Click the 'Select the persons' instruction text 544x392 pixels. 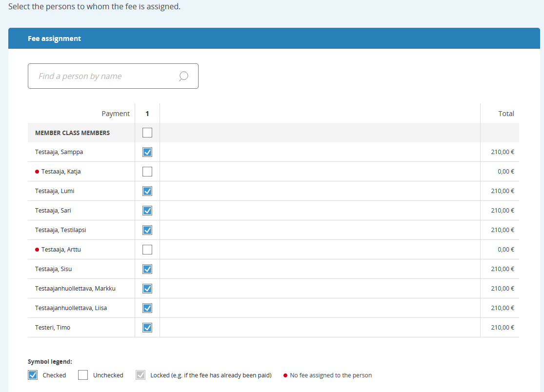pos(94,6)
